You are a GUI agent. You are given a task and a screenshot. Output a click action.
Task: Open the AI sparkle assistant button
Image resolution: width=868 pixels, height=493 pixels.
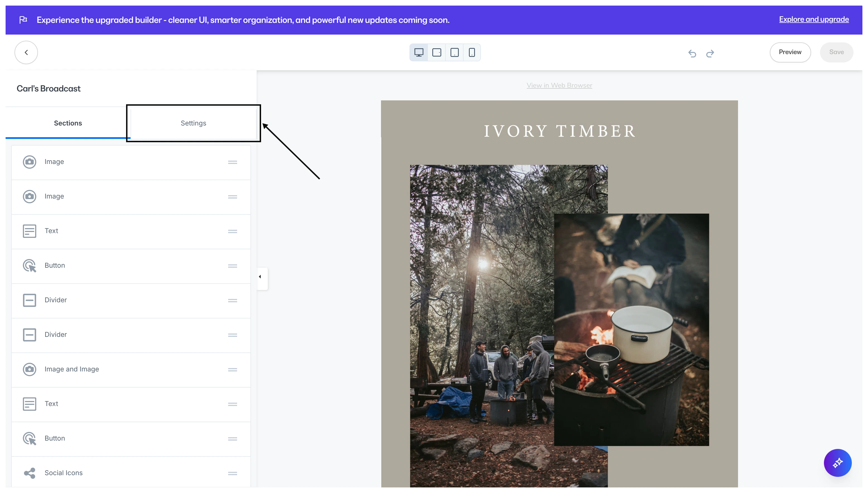point(838,463)
